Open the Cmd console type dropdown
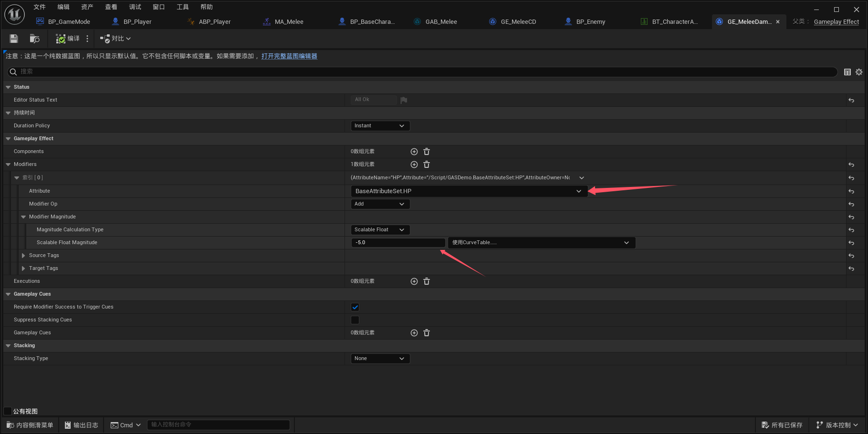868x434 pixels. click(x=126, y=425)
